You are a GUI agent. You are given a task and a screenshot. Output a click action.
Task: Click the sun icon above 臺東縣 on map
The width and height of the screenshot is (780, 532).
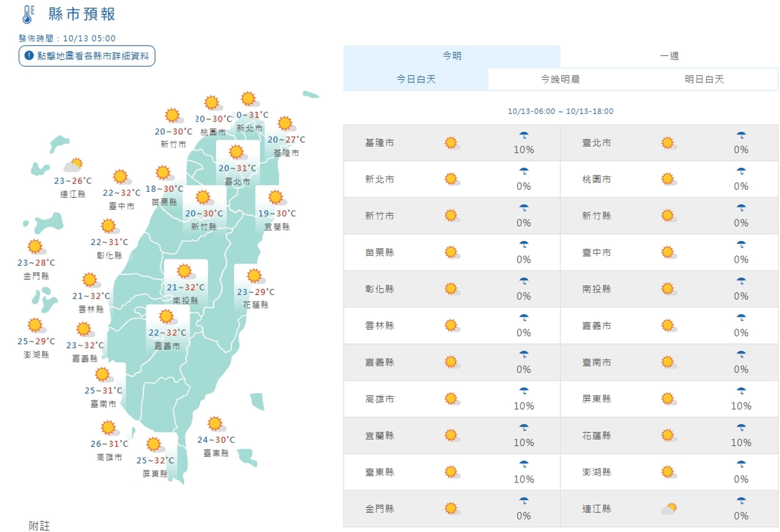click(x=216, y=424)
